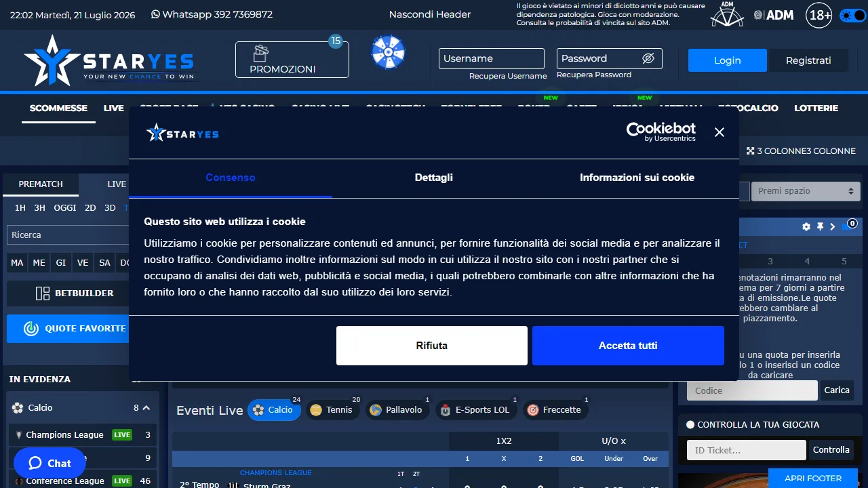Click the Carica button
This screenshot has width=868, height=488.
837,390
